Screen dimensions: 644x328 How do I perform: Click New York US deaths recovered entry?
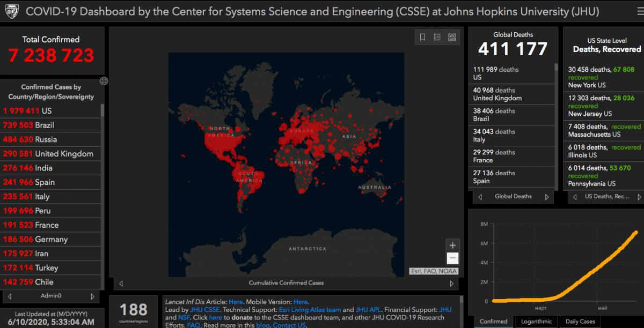click(x=604, y=78)
